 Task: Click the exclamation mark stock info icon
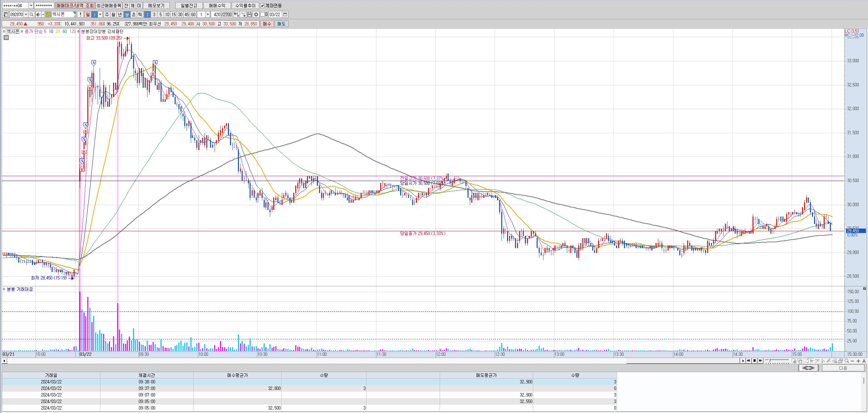(x=80, y=14)
